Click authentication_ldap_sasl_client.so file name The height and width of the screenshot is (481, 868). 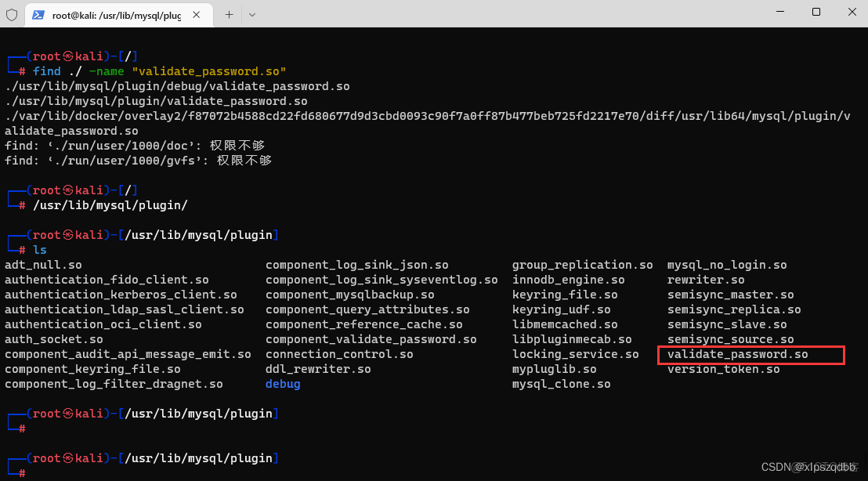(x=125, y=310)
